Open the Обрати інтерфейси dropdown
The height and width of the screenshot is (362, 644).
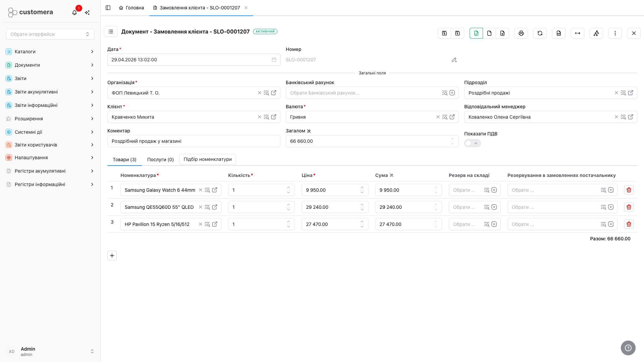[x=50, y=34]
